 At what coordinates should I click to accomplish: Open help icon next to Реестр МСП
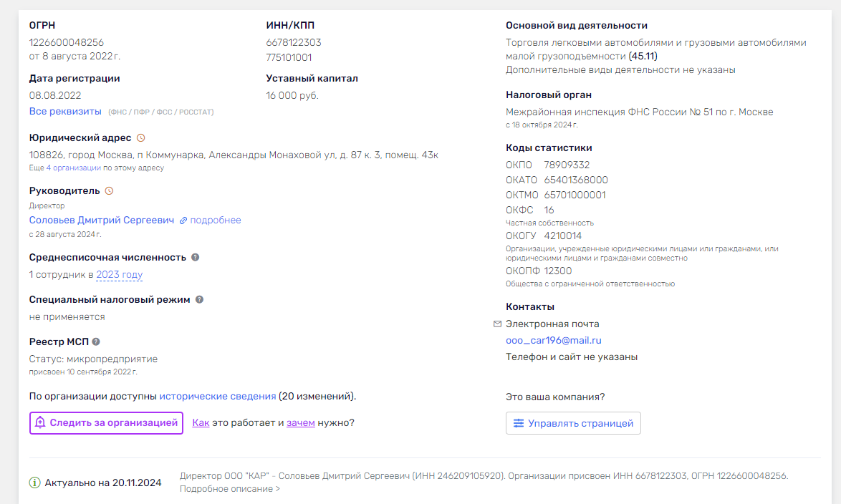click(x=96, y=341)
